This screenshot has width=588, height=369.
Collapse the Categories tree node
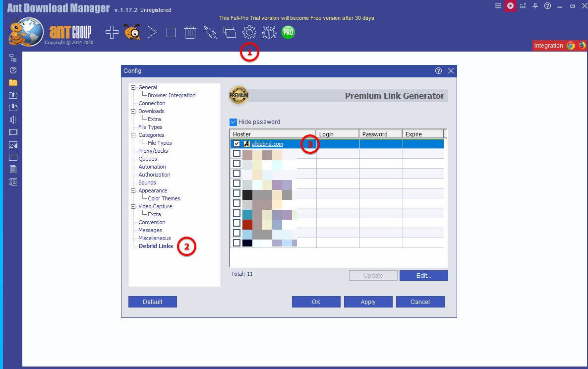(x=133, y=135)
